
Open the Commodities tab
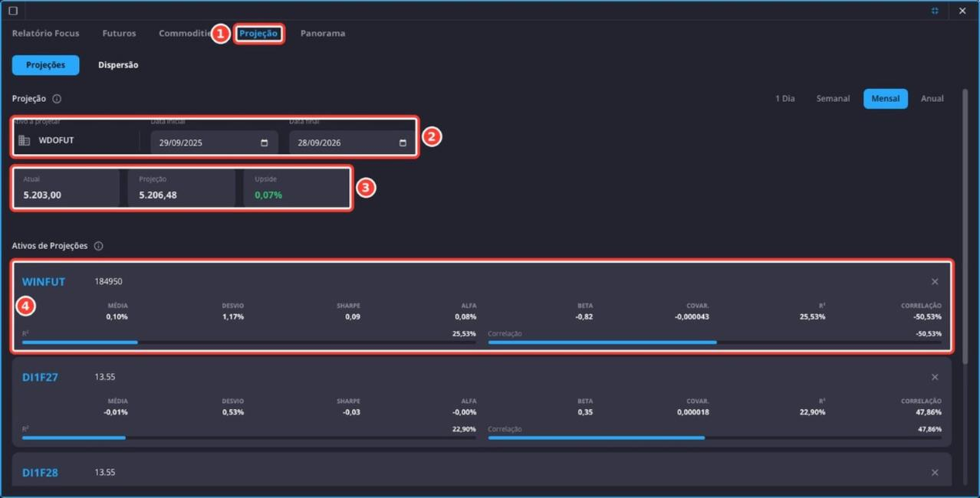click(x=185, y=34)
